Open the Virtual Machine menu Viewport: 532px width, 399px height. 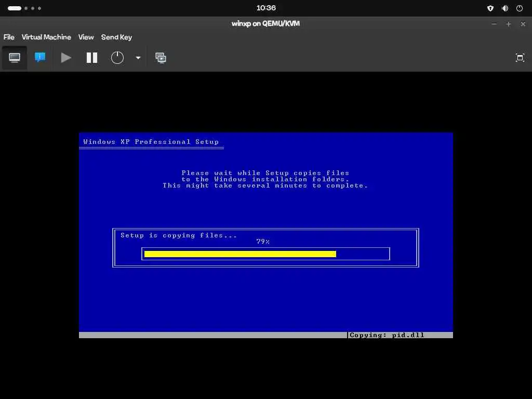[46, 37]
